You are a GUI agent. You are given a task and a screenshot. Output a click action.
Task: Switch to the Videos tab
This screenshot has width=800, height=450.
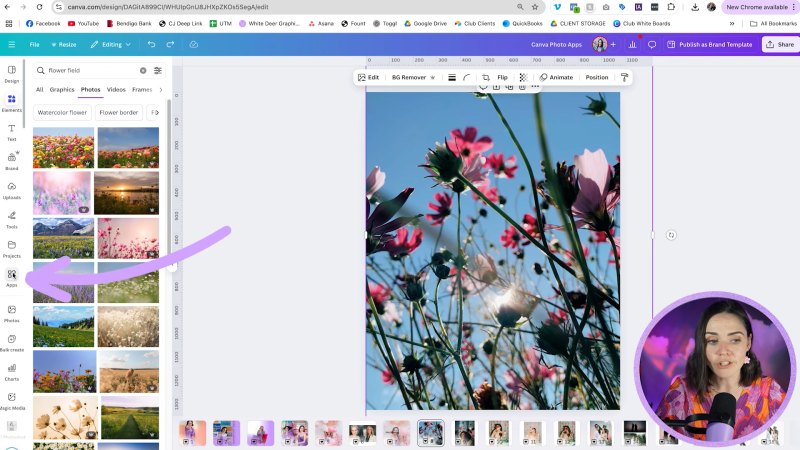[116, 90]
